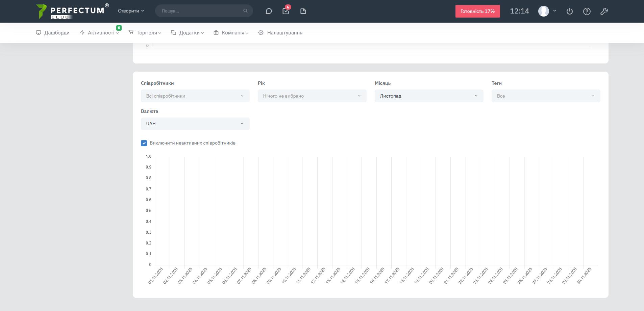The image size is (644, 311).
Task: Open the chat messages icon
Action: [269, 11]
